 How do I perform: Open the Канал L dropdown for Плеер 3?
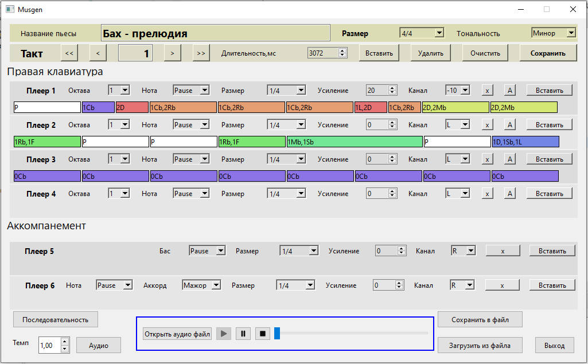[x=458, y=159]
